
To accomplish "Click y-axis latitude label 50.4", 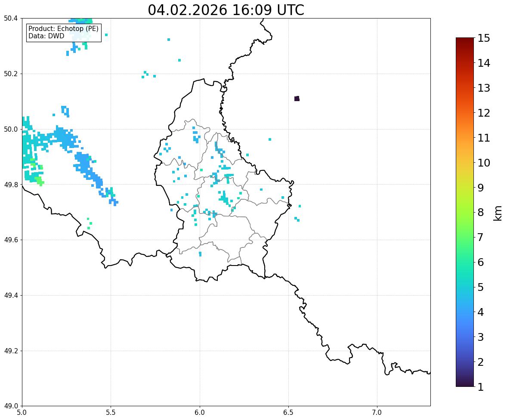I will [10, 19].
